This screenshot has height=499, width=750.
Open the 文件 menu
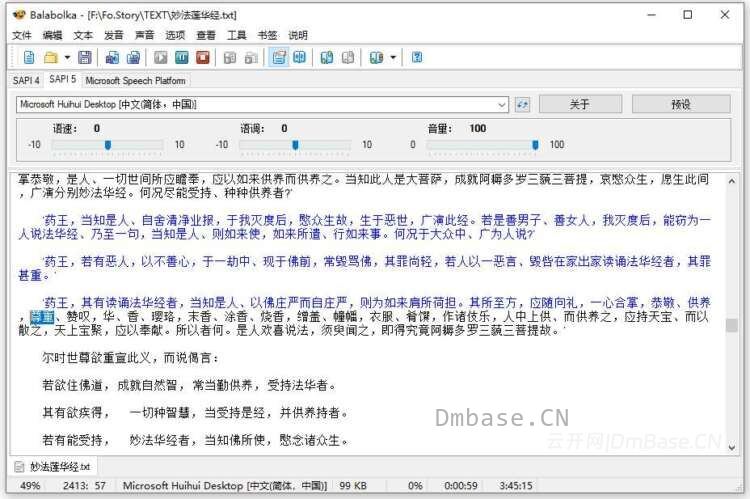click(x=22, y=35)
